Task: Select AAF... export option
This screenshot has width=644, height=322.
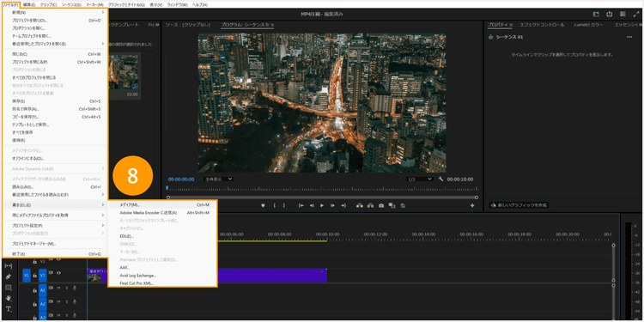Action: pyautogui.click(x=162, y=267)
